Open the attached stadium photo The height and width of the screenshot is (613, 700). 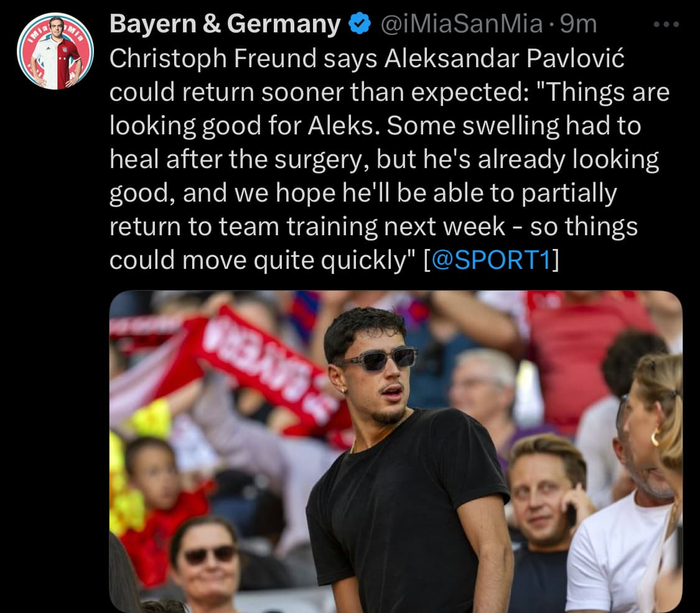point(396,451)
